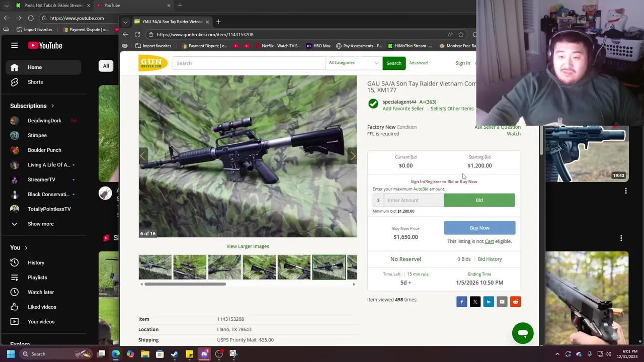Click the green Bid button
644x362 pixels.
[x=479, y=200]
